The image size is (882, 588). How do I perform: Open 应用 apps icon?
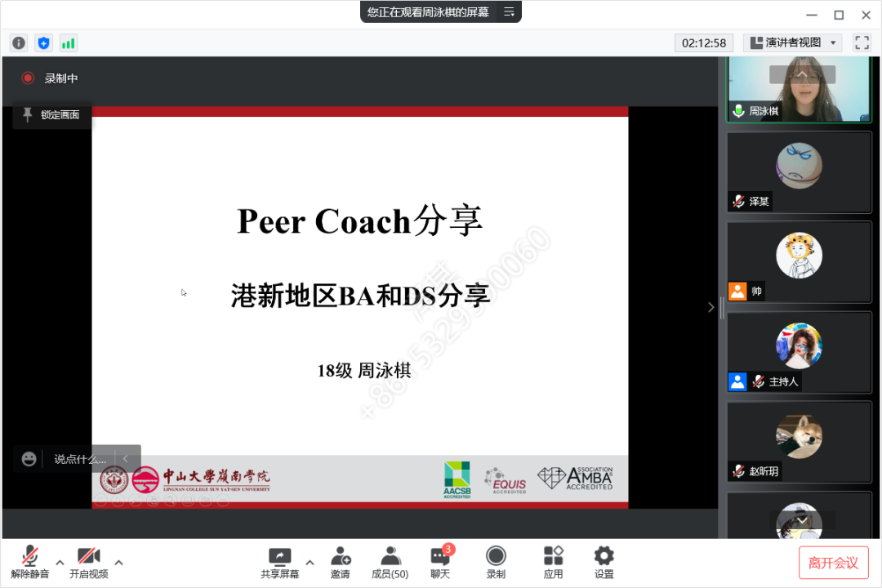[553, 562]
